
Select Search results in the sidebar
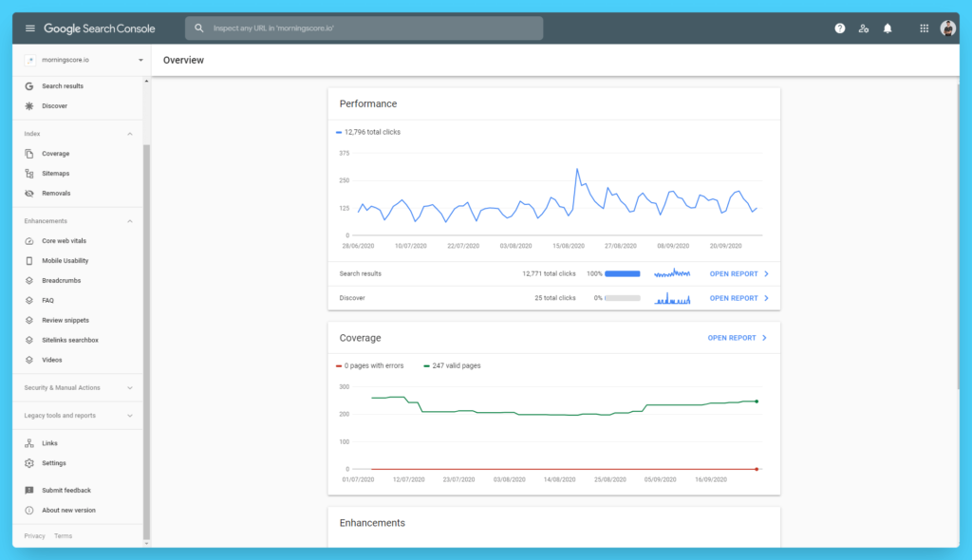(62, 85)
